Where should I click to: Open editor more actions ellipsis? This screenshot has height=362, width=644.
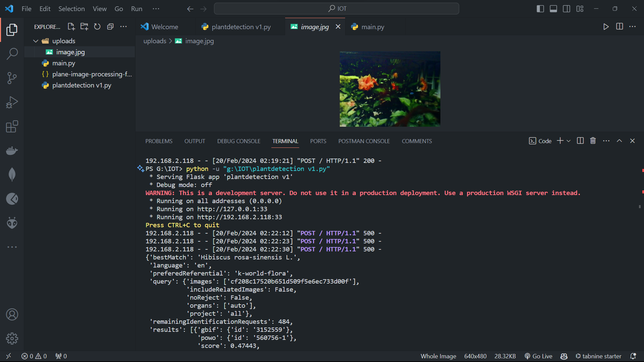[x=633, y=26]
